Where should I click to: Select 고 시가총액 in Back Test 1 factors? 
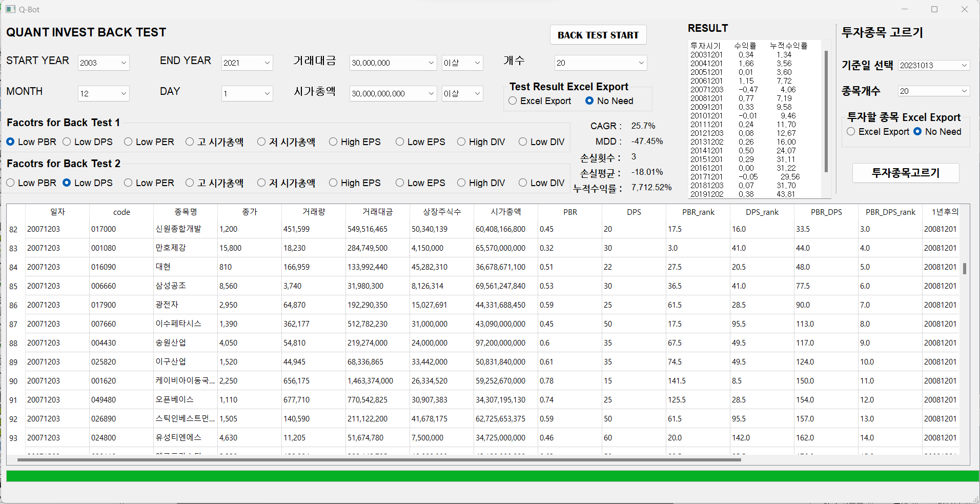point(215,142)
